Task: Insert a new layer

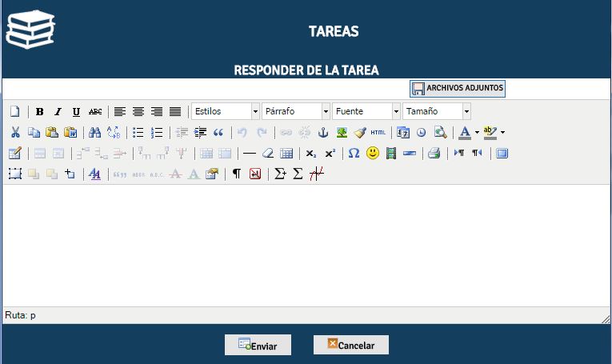Action: point(15,174)
